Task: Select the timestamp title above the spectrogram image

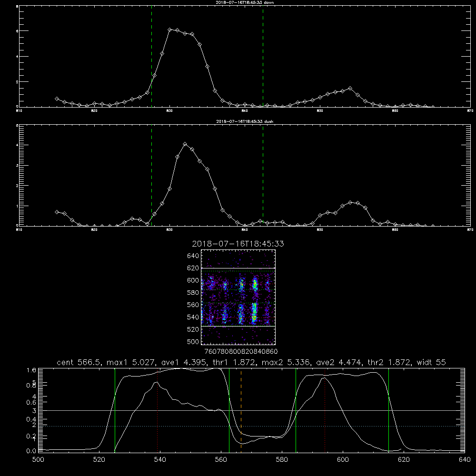Action: point(238,244)
